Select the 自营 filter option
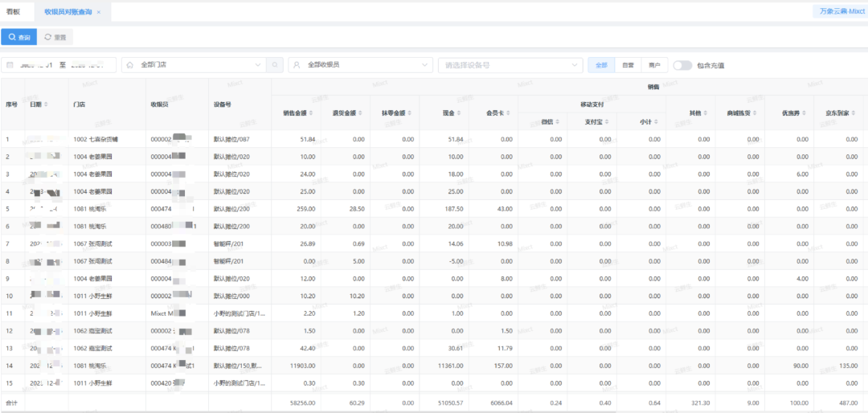The image size is (868, 413). [x=628, y=65]
